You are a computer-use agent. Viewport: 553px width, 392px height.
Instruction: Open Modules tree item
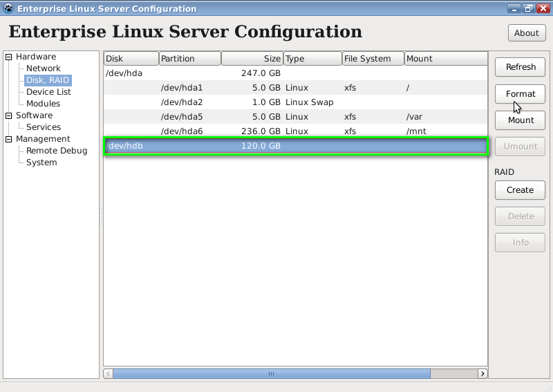click(43, 104)
